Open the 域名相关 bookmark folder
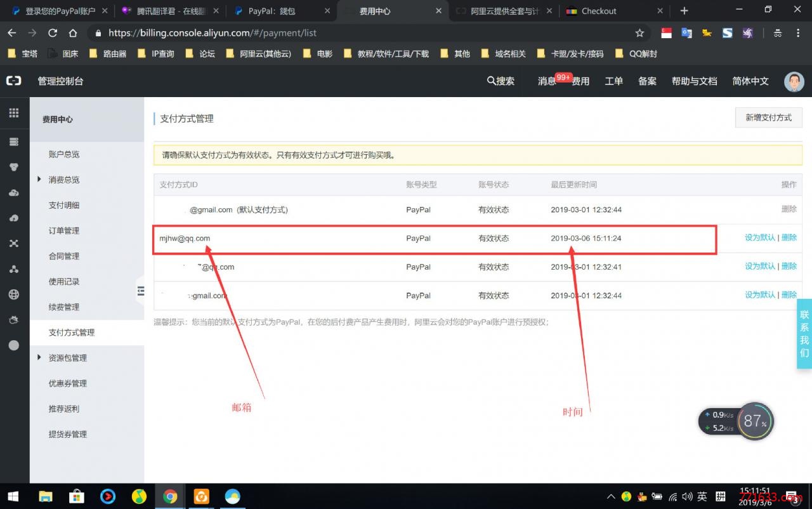Viewport: 812px width, 509px height. click(504, 54)
